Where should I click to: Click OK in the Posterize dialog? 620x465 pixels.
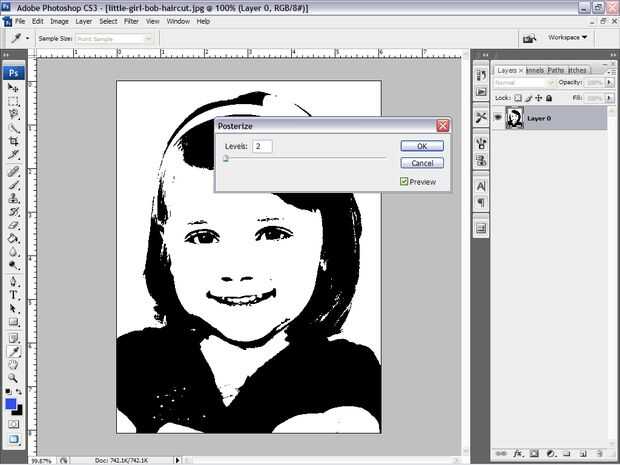click(x=422, y=146)
